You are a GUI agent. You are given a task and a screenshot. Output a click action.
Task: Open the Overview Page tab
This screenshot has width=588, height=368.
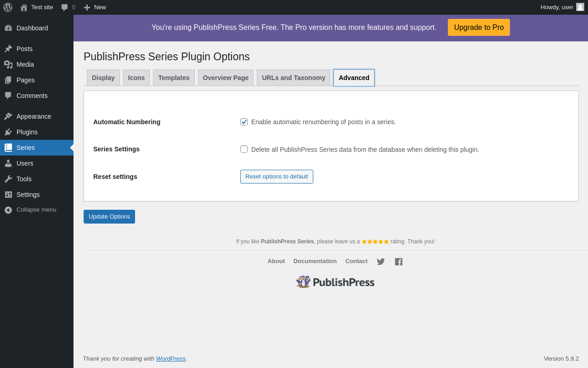226,78
